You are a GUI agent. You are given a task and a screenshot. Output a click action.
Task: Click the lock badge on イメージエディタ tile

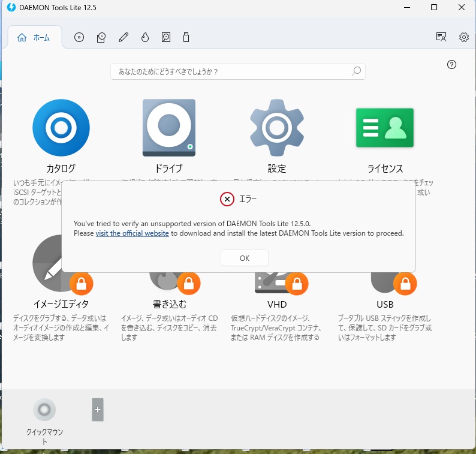coord(81,283)
